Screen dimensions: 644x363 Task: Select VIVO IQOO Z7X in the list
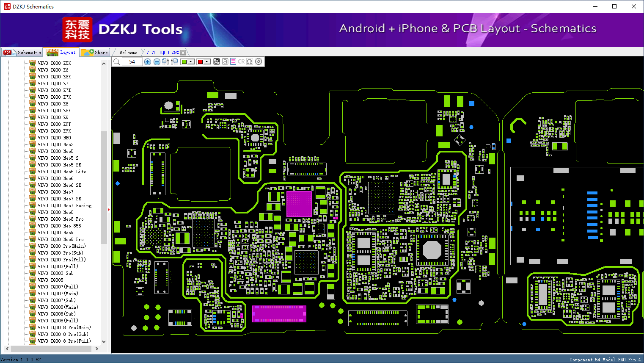pyautogui.click(x=55, y=97)
